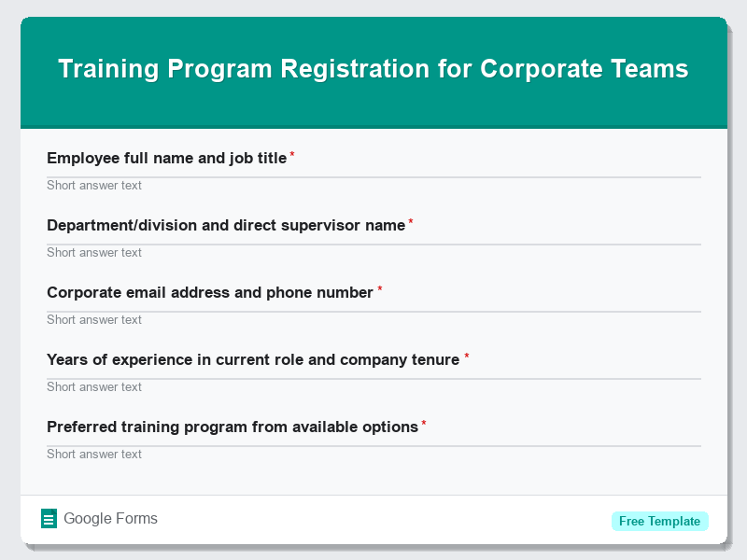The height and width of the screenshot is (560, 747).
Task: Click the department/division question label
Action: [x=225, y=225]
